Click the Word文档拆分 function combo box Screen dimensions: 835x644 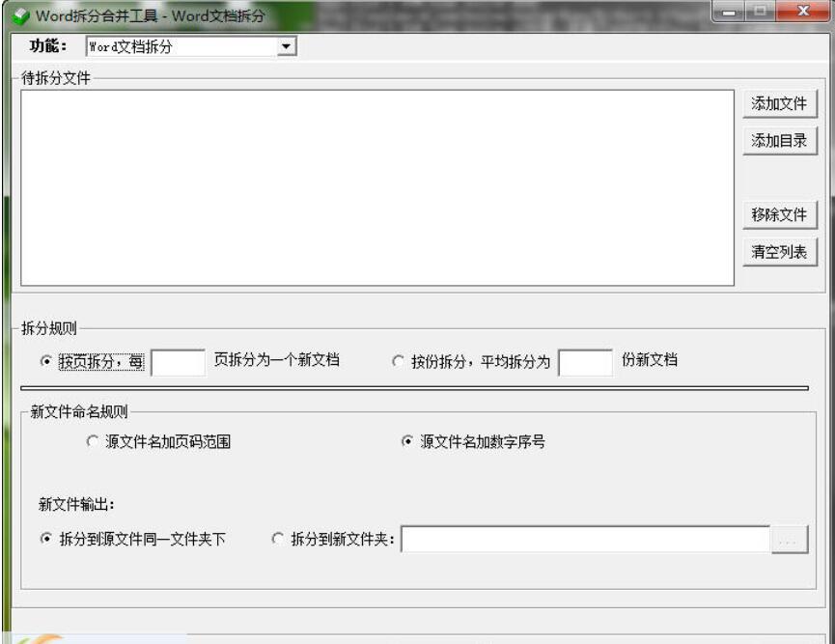tap(191, 47)
